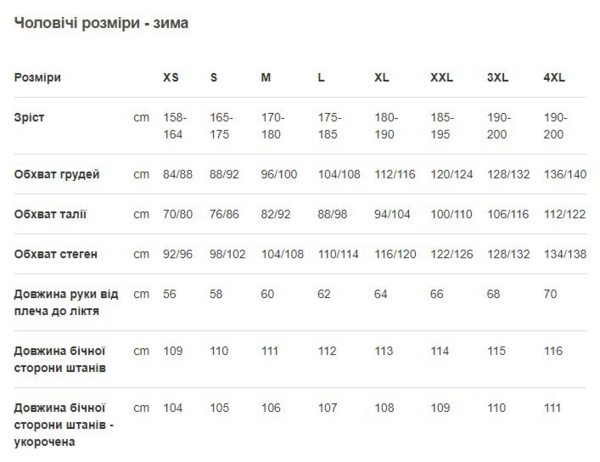Select the 4XL size column header
The image size is (600, 462).
tap(554, 77)
